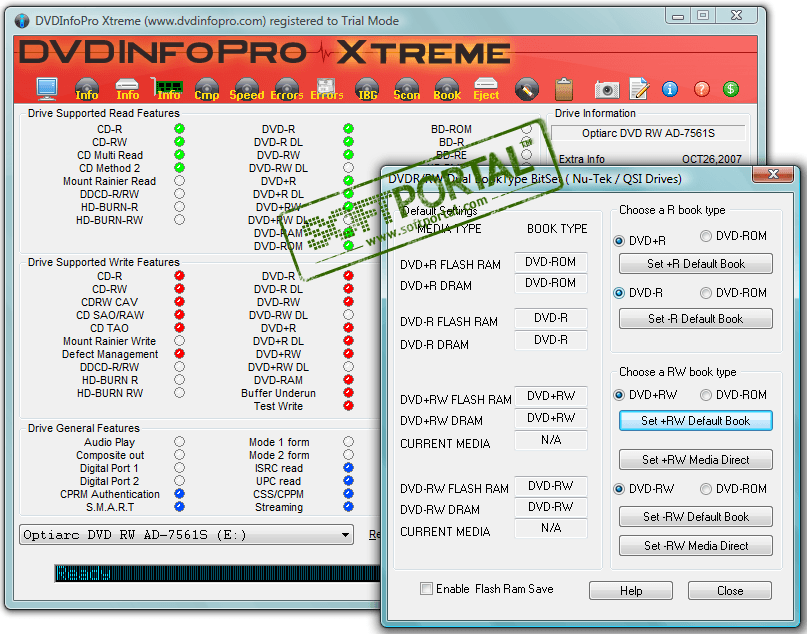Click Set +R Default Book button
Screen dimensions: 807x634
696,264
